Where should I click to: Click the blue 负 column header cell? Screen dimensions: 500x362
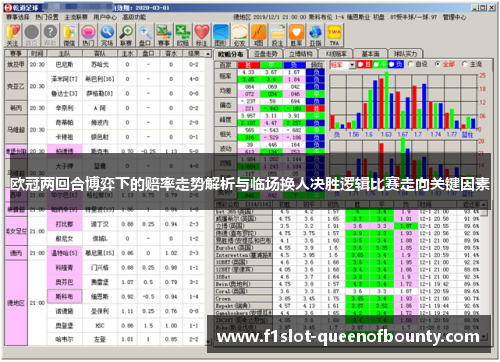[x=294, y=65]
